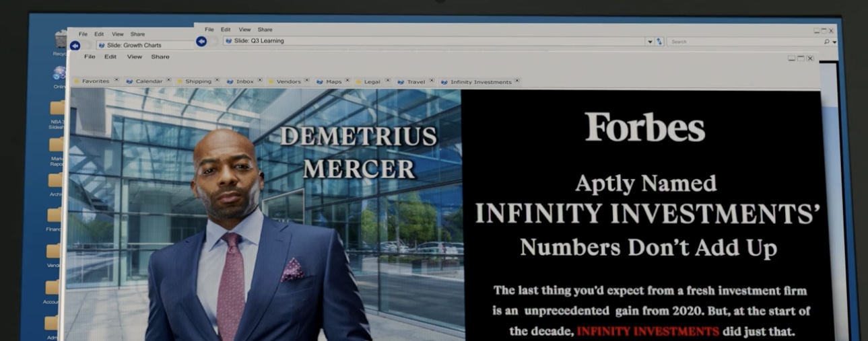Close the Calendar tab with its X
The width and height of the screenshot is (868, 341).
click(168, 79)
